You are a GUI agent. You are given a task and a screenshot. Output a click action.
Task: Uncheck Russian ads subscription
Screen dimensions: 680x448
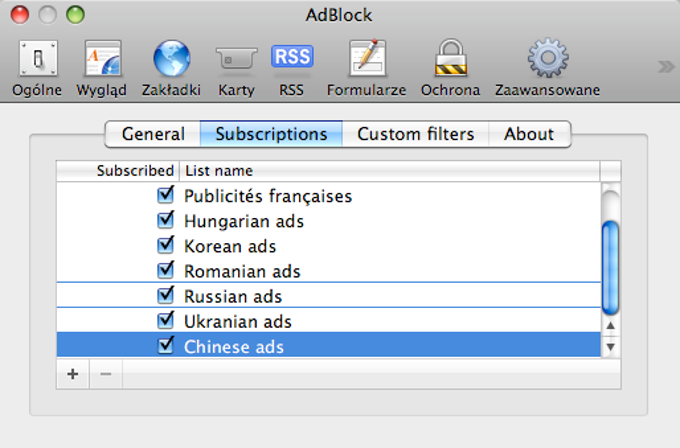[x=165, y=296]
